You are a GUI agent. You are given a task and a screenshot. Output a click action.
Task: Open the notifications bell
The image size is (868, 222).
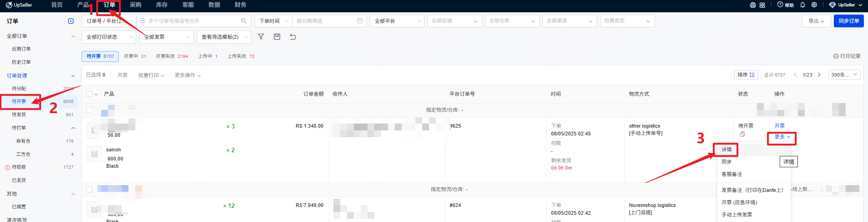pyautogui.click(x=802, y=5)
